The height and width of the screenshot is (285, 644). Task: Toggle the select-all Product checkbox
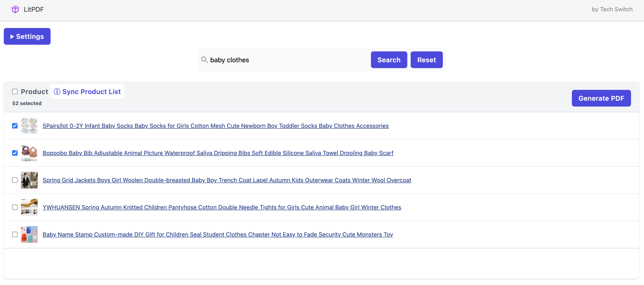pyautogui.click(x=15, y=92)
